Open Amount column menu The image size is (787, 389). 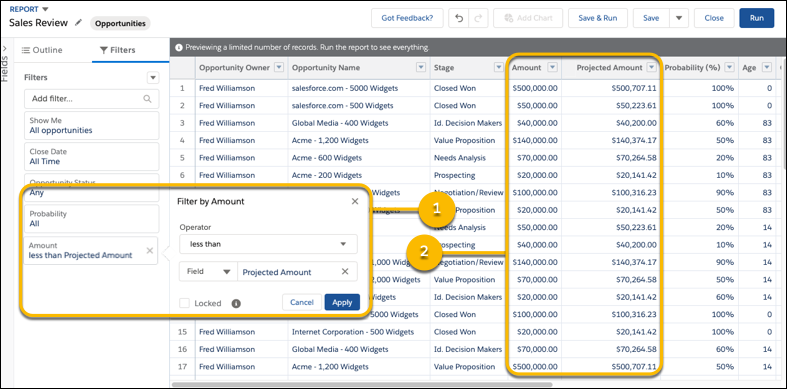coord(552,67)
